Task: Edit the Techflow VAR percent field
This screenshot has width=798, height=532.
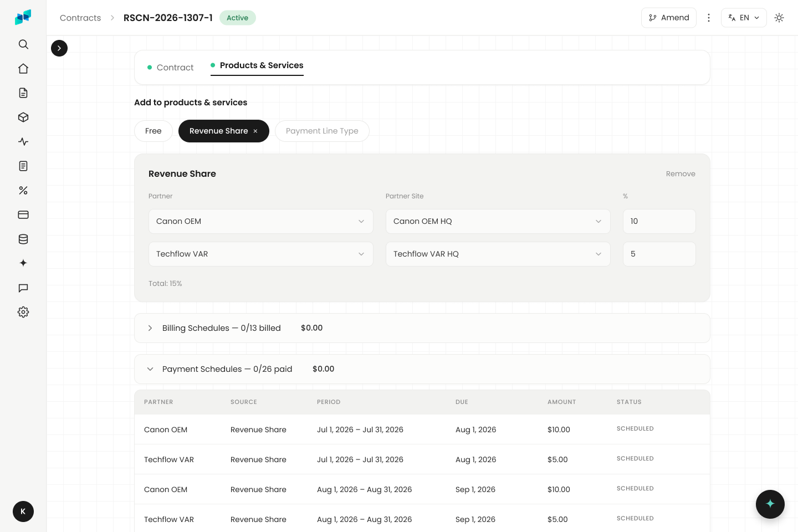Action: click(x=659, y=254)
